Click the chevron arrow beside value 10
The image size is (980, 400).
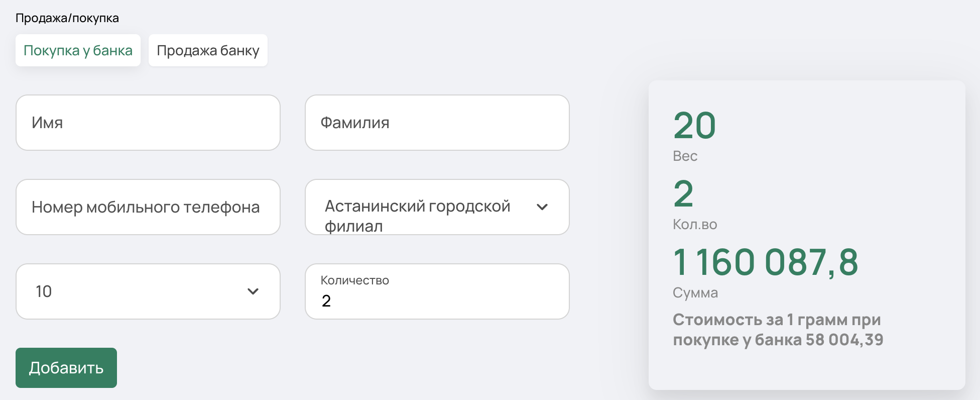(x=253, y=291)
